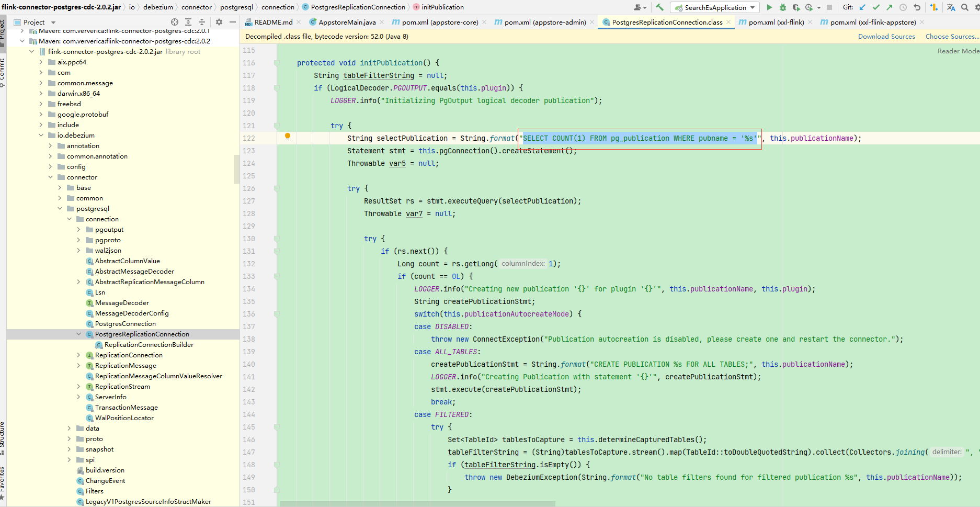Run with Coverage using the shield icon
980x507 pixels.
(x=796, y=7)
